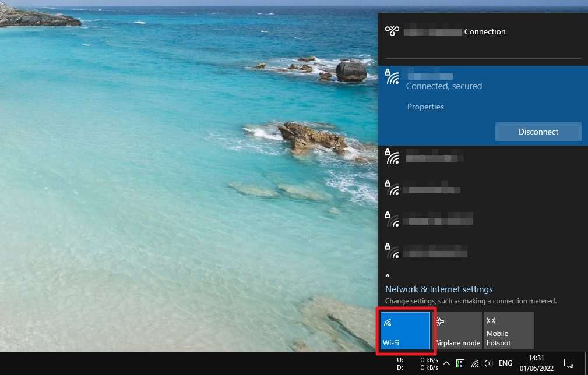Click the Disconnect button
Image resolution: width=588 pixels, height=375 pixels.
[538, 132]
